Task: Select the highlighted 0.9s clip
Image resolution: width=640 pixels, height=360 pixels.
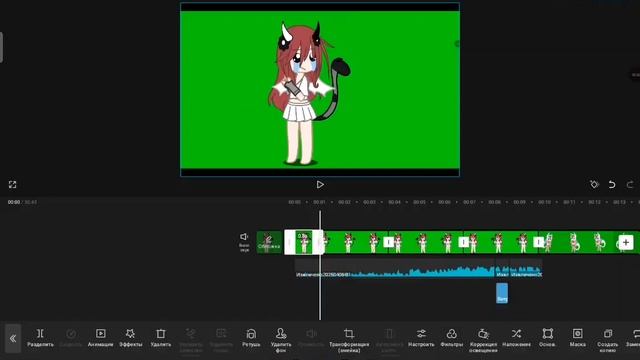Action: point(304,242)
